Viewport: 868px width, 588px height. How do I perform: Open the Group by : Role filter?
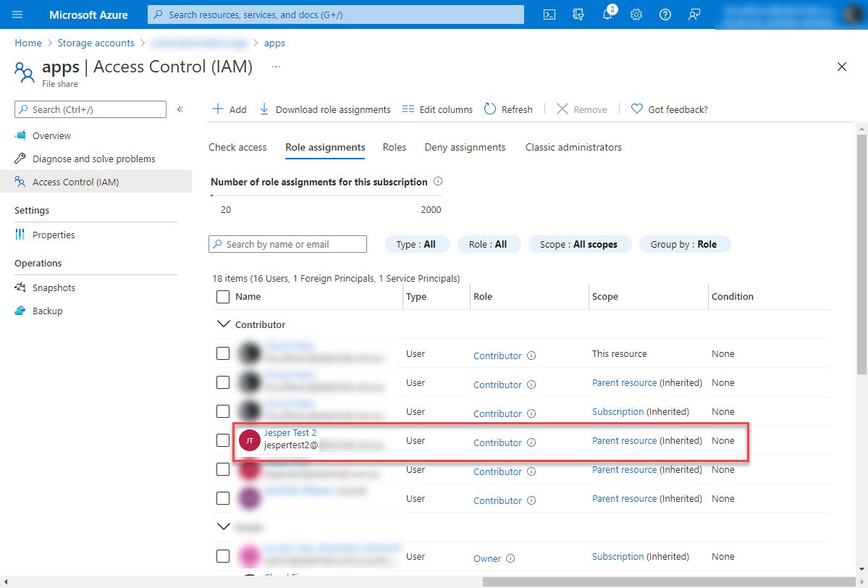click(x=684, y=244)
